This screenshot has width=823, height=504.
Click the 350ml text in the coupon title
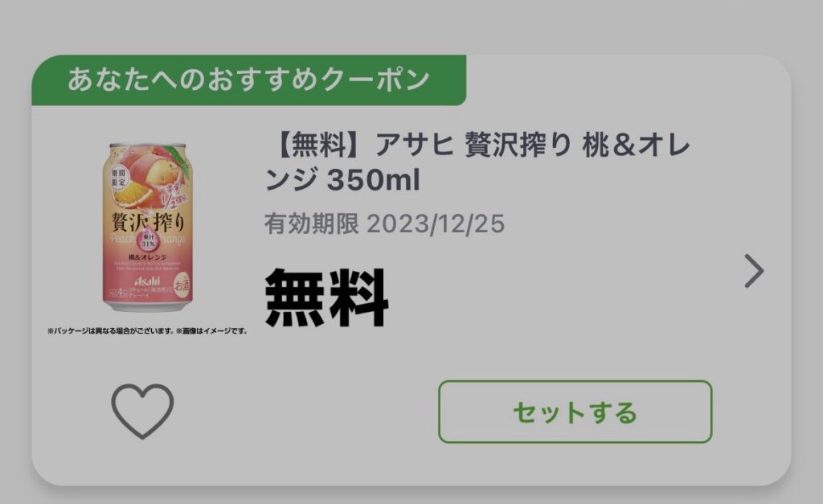point(373,180)
